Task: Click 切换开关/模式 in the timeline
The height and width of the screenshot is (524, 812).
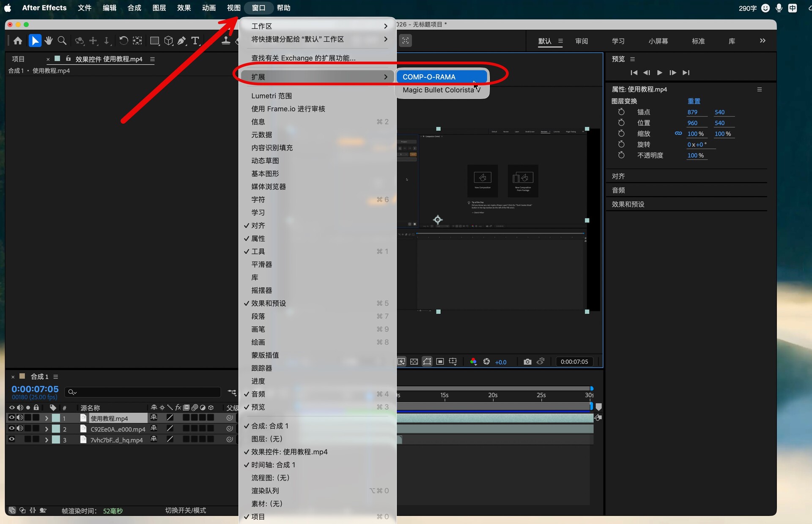Action: click(185, 510)
